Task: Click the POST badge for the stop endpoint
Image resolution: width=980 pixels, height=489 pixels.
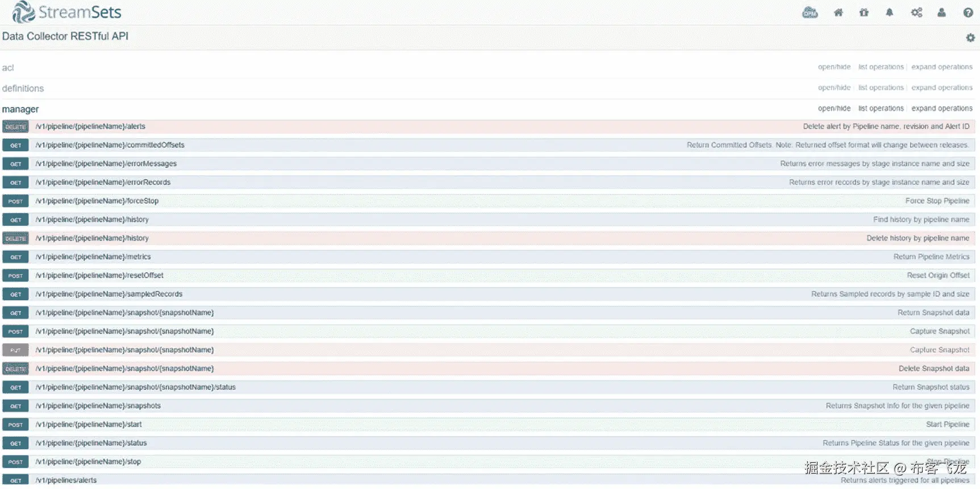Action: 15,462
